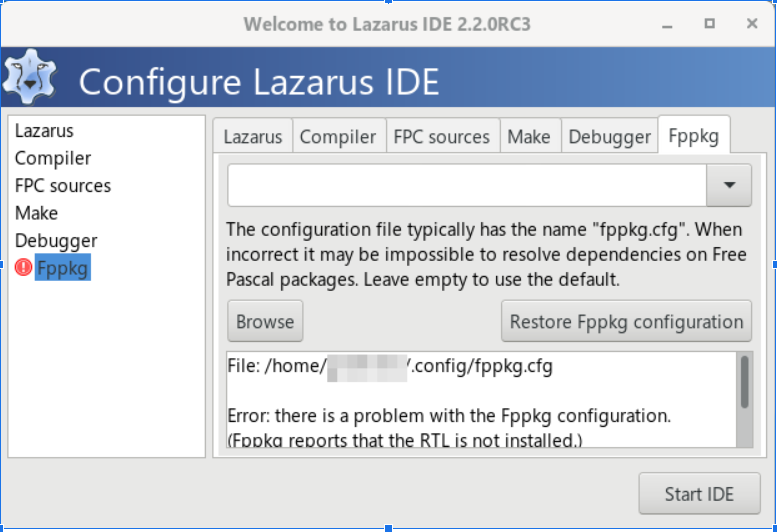Maximize the Welcome to Lazarus window

pyautogui.click(x=709, y=23)
